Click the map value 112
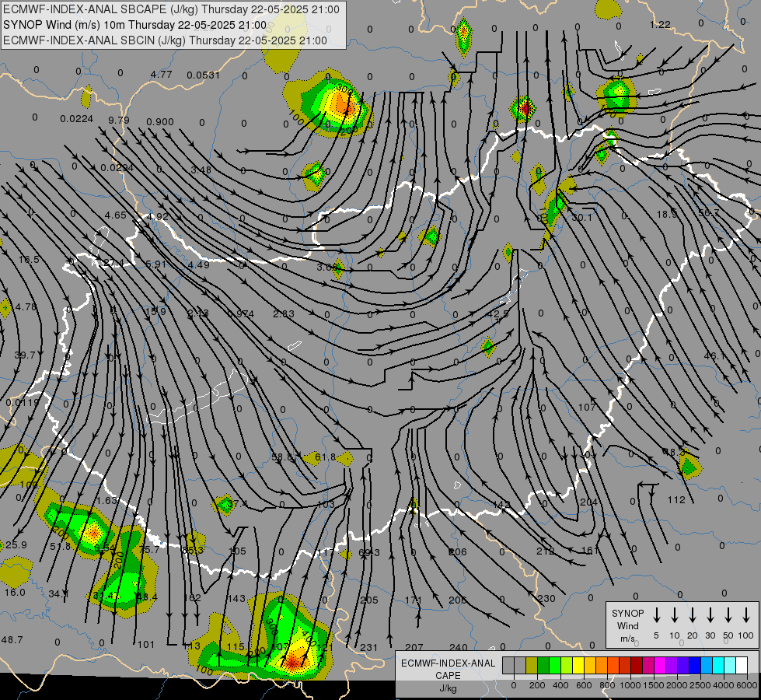The height and width of the screenshot is (700, 761). click(676, 500)
